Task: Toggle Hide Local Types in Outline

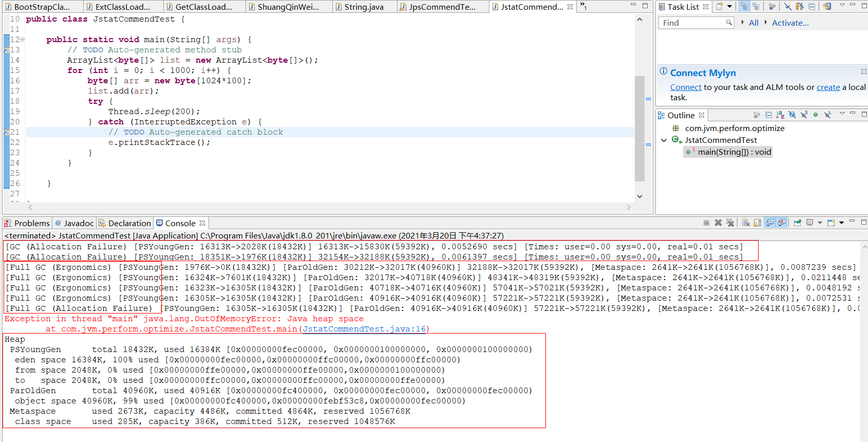Action: click(x=827, y=115)
